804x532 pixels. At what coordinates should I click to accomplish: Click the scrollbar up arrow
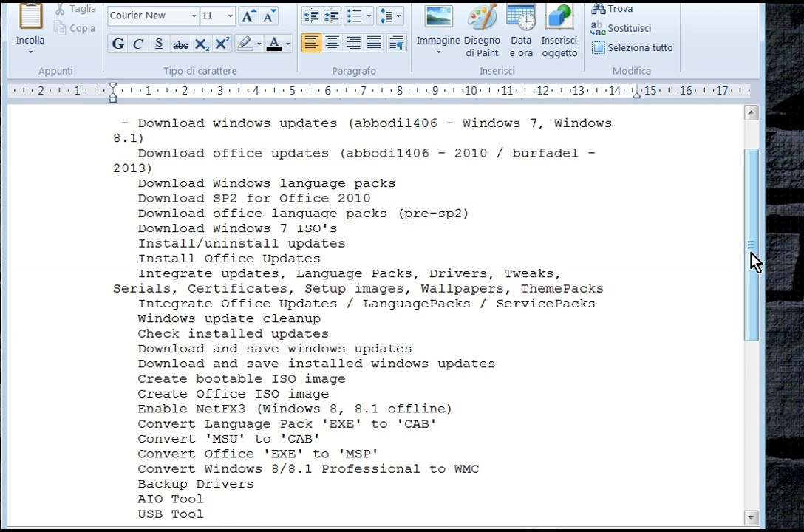(752, 113)
